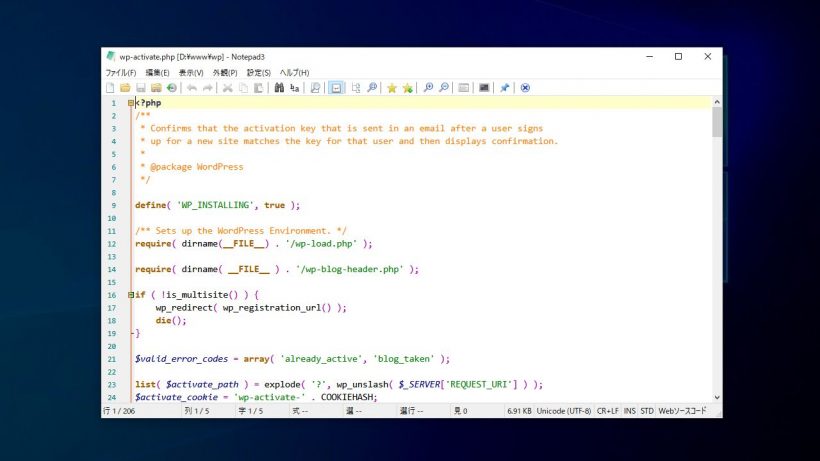Zoom out with the minus magnifier
The height and width of the screenshot is (461, 820).
click(x=443, y=88)
